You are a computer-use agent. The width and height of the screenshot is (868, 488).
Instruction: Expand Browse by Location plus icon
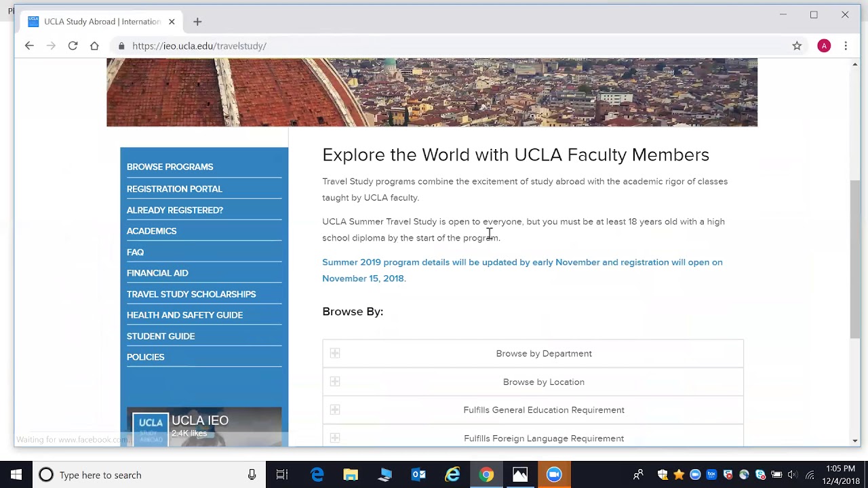[x=335, y=382]
